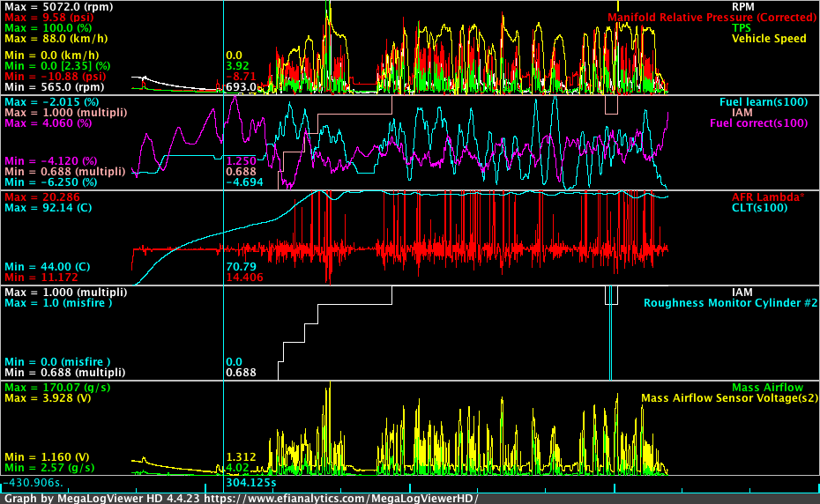Click the Max = 5072.0 (rpm) readout
The width and height of the screenshot is (820, 504).
tap(58, 7)
